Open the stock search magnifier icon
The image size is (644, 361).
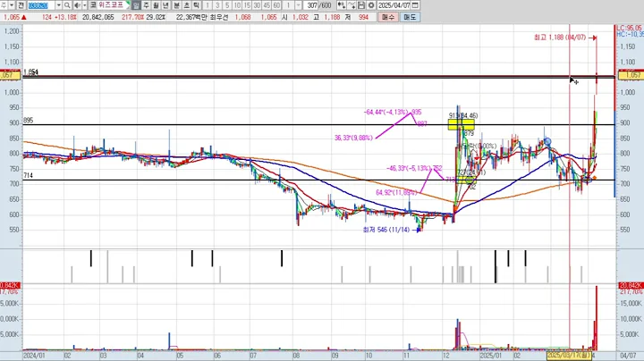click(x=67, y=5)
